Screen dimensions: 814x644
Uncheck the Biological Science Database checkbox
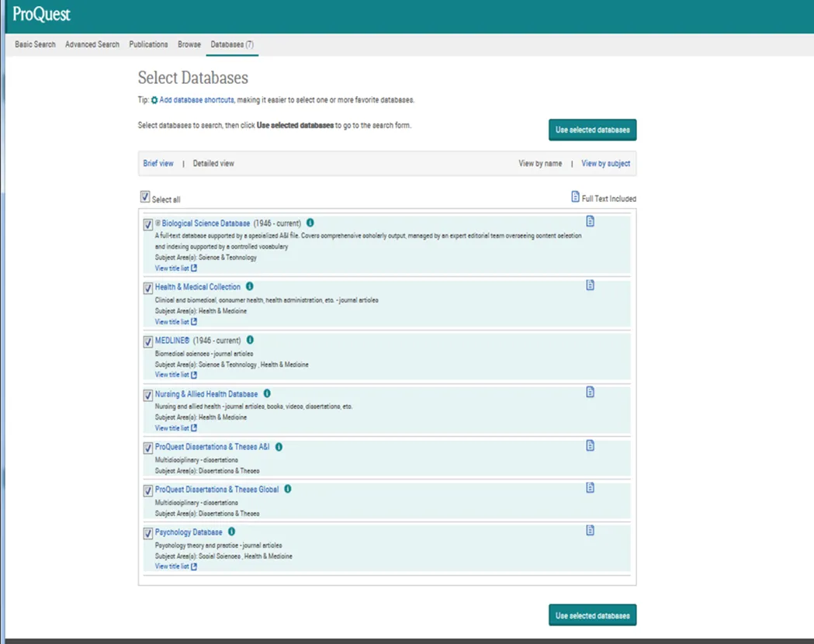pos(148,224)
